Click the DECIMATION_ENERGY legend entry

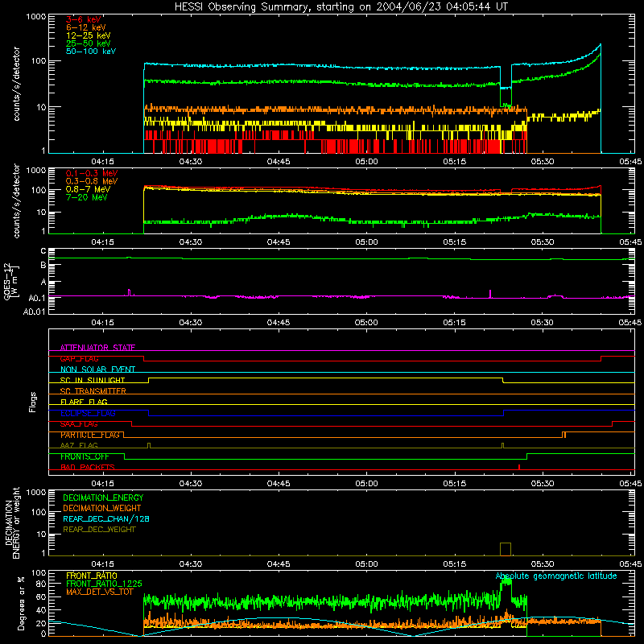[x=103, y=497]
